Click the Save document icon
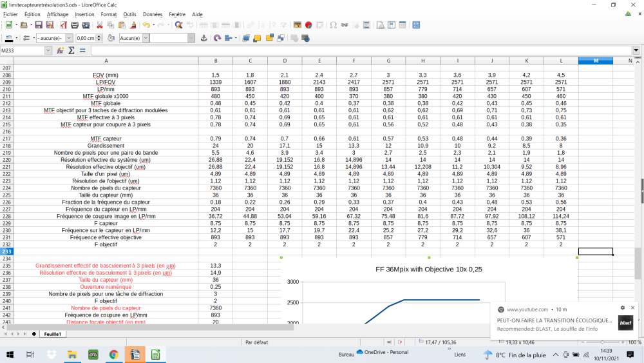The width and height of the screenshot is (644, 363). click(39, 25)
